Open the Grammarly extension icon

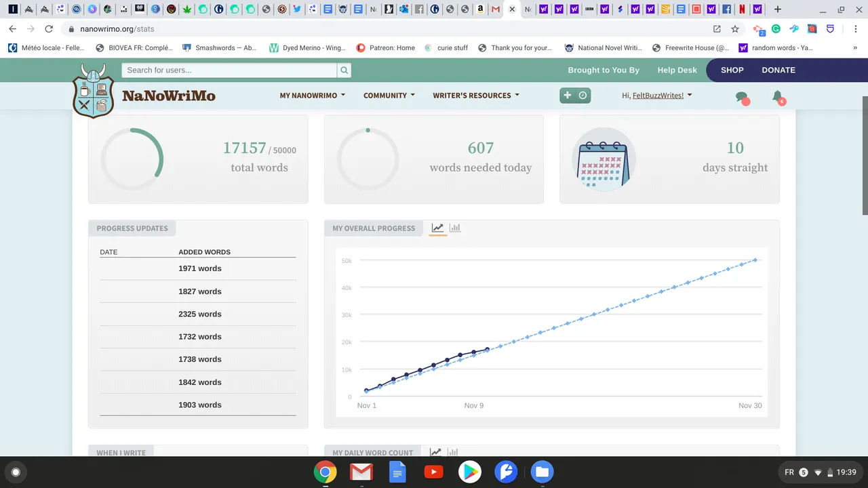776,29
